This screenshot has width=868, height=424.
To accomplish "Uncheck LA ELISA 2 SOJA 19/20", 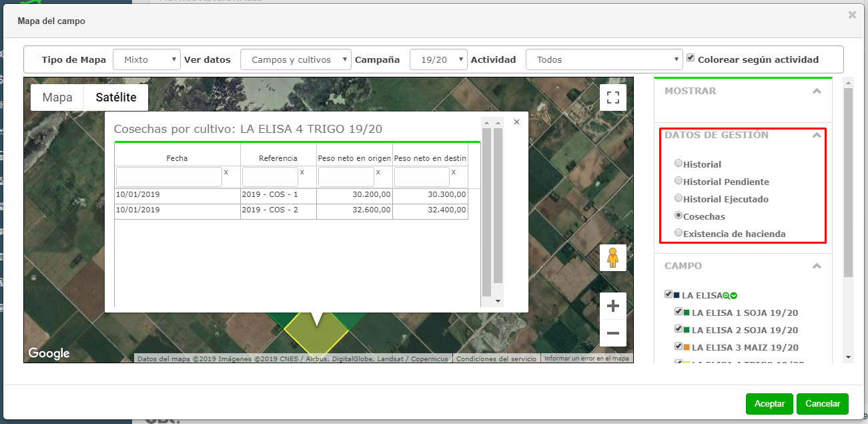I will [x=679, y=329].
